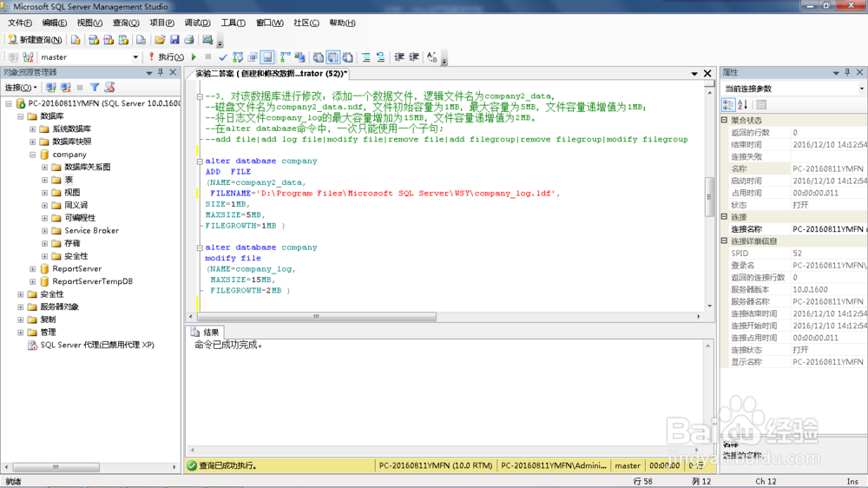
Task: Open the Activity Monitor toolbar icon
Action: point(207,40)
